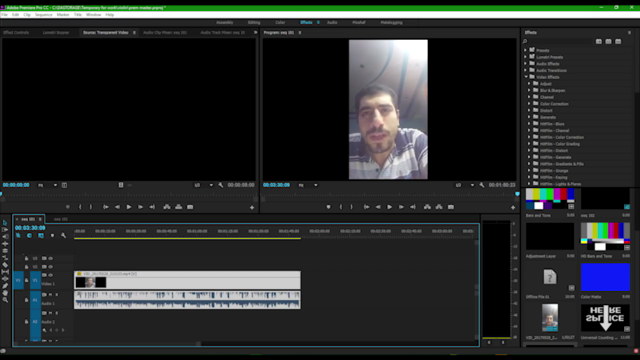Click 32-bit Color filter in Effects panel
Screen dimensions: 640x360
click(x=608, y=42)
